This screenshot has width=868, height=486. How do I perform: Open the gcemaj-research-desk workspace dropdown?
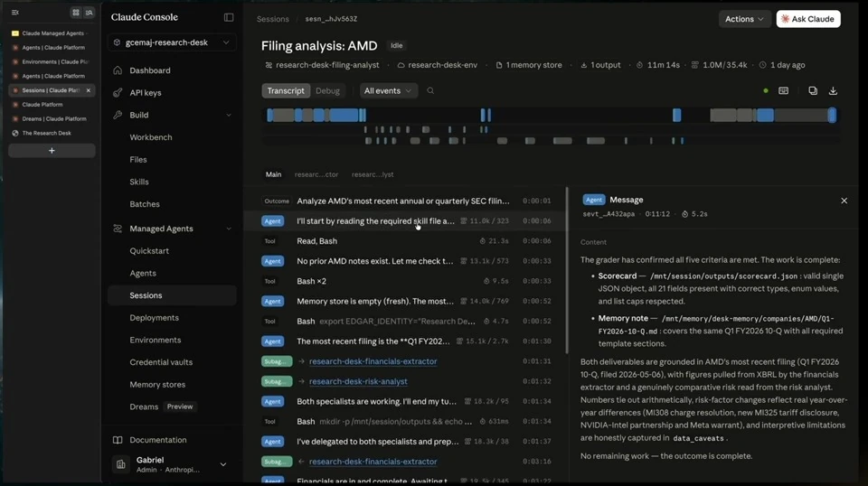click(172, 42)
